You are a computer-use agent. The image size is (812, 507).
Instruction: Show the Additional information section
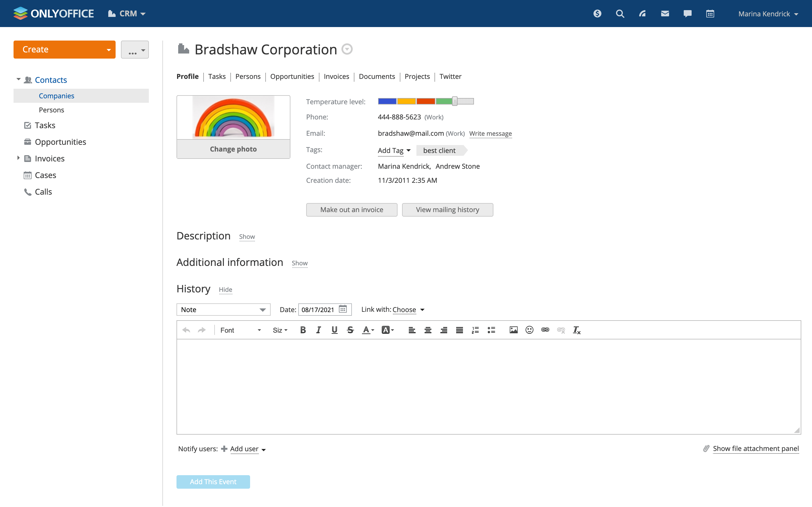pos(299,263)
